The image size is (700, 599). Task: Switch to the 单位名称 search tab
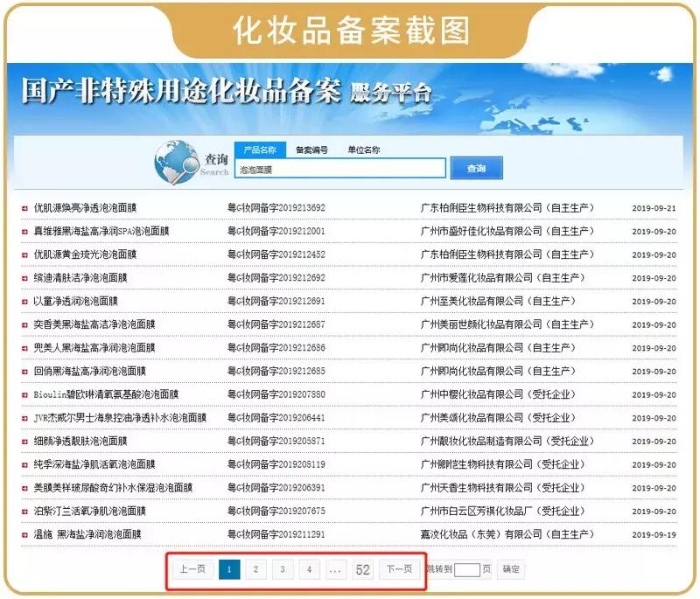(365, 150)
